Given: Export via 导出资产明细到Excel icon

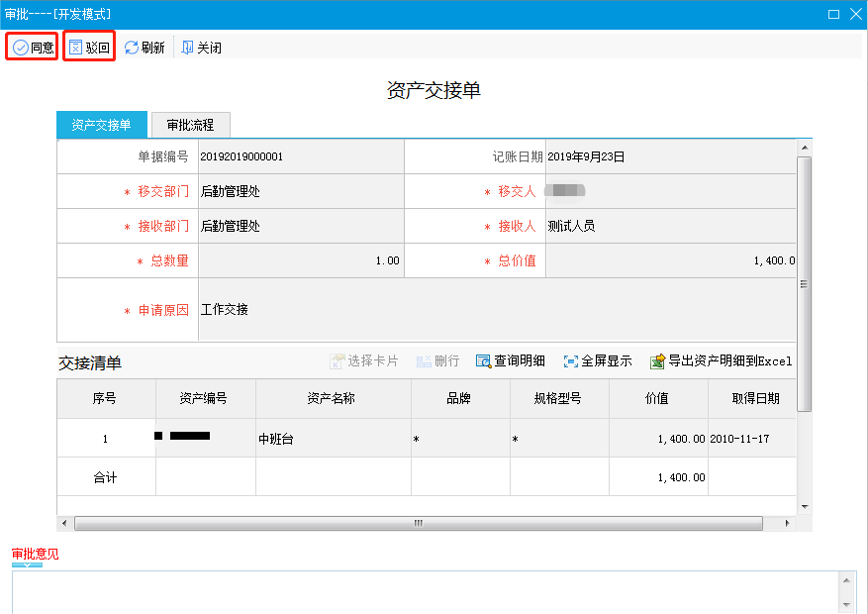Looking at the screenshot, I should click(657, 361).
